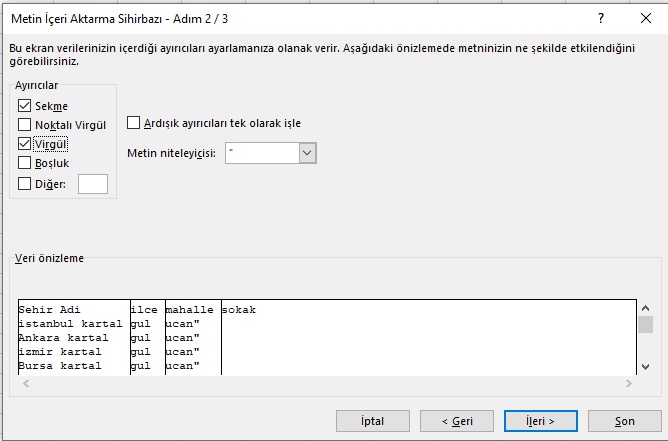
Task: Enable the Noktalı Virgül delimiter checkbox
Action: (25, 125)
